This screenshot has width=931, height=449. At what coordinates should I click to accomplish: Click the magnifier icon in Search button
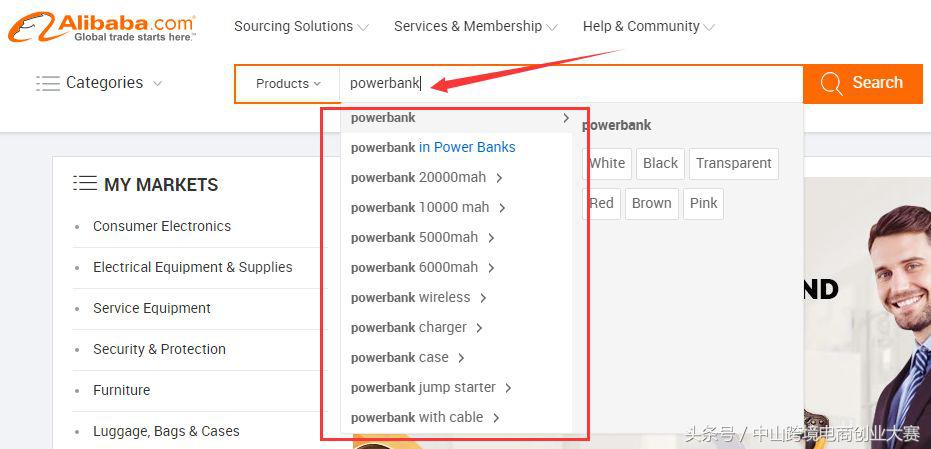coord(831,84)
